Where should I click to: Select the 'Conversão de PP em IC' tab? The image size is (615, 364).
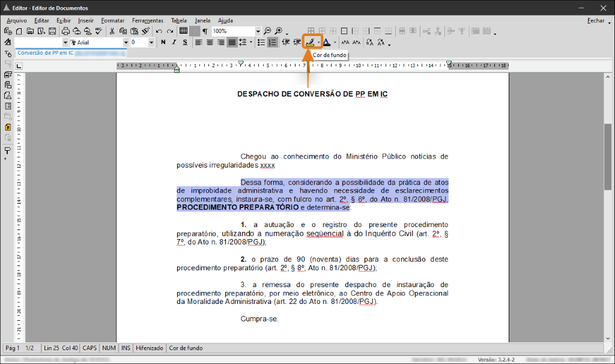pyautogui.click(x=71, y=53)
